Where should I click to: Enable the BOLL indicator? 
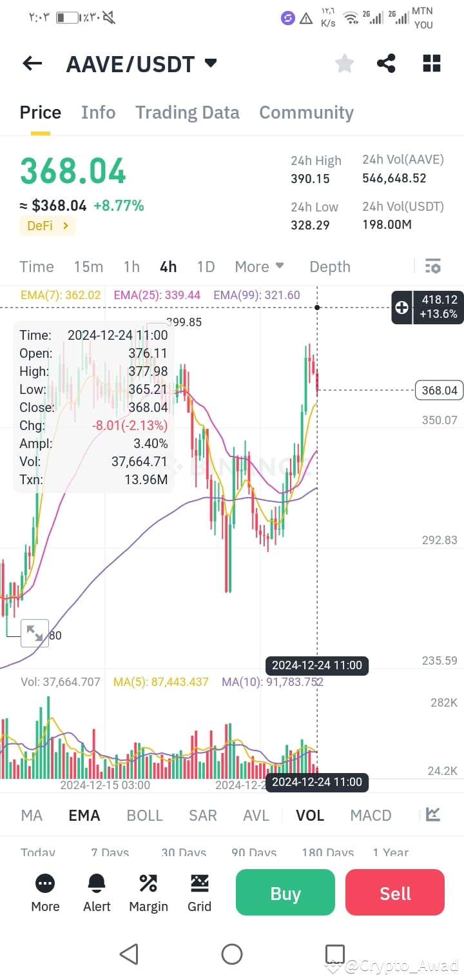(144, 815)
